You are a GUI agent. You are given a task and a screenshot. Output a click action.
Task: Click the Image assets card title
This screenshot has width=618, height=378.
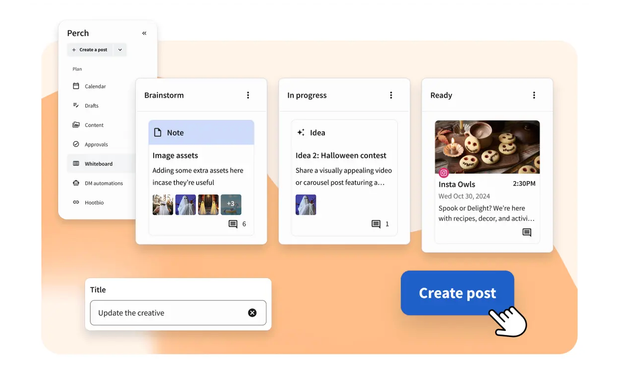click(175, 155)
